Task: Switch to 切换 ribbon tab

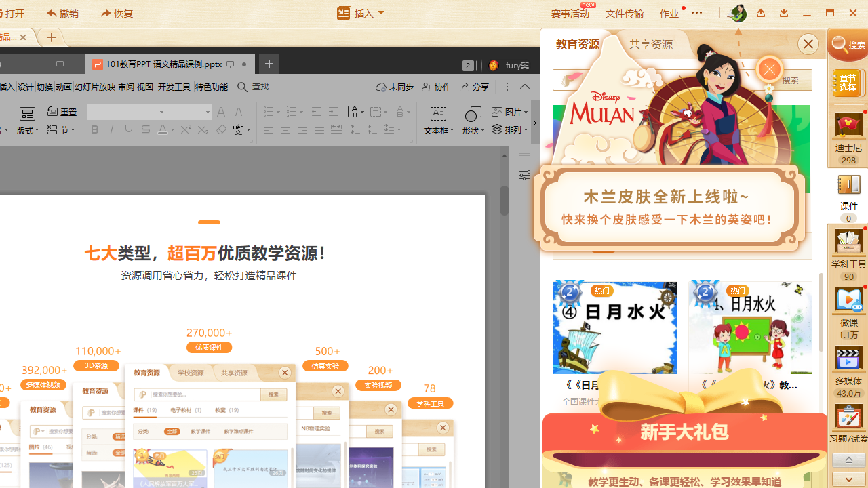Action: tap(45, 87)
